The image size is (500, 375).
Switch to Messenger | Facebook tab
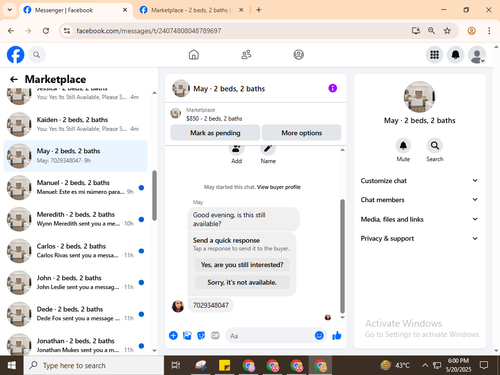(76, 10)
